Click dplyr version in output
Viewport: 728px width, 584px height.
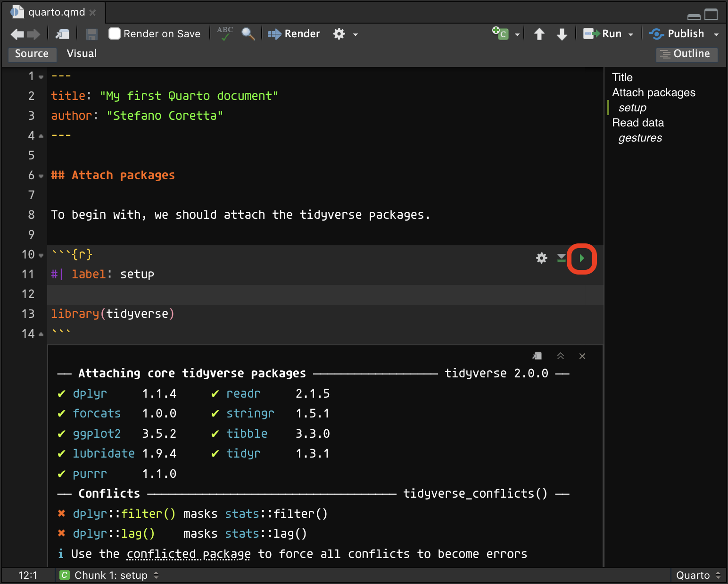(159, 393)
